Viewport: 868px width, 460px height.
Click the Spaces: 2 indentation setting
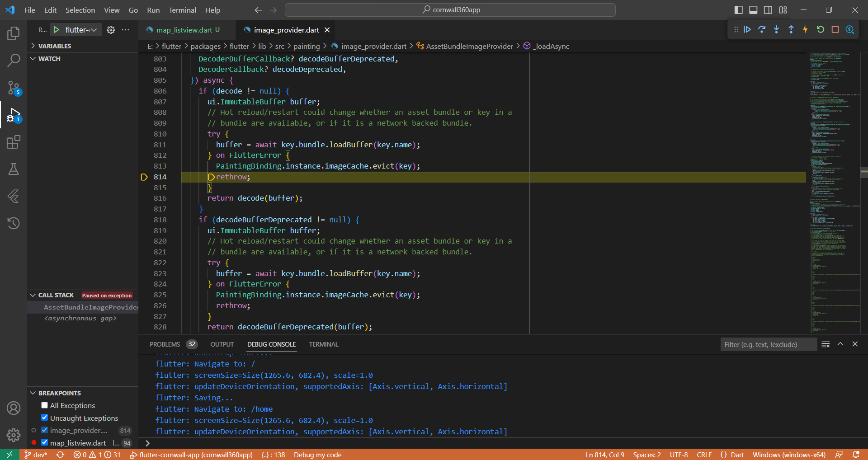coord(646,455)
